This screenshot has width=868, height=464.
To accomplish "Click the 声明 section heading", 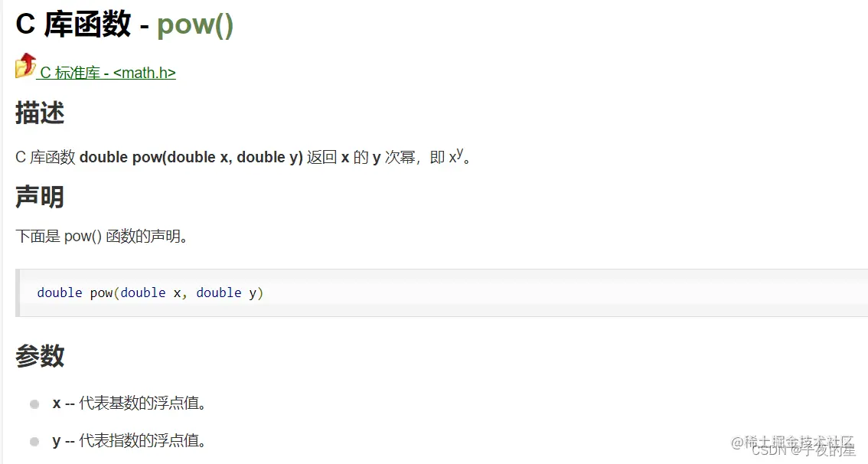I will (40, 197).
